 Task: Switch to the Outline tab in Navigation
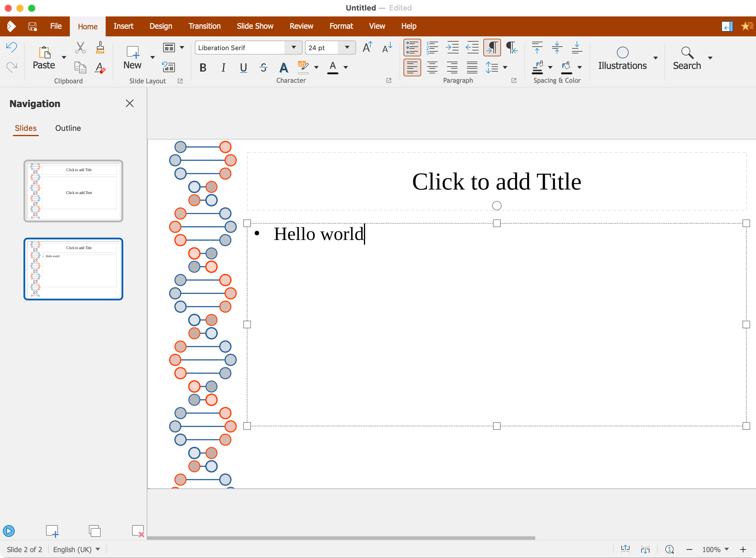(67, 128)
